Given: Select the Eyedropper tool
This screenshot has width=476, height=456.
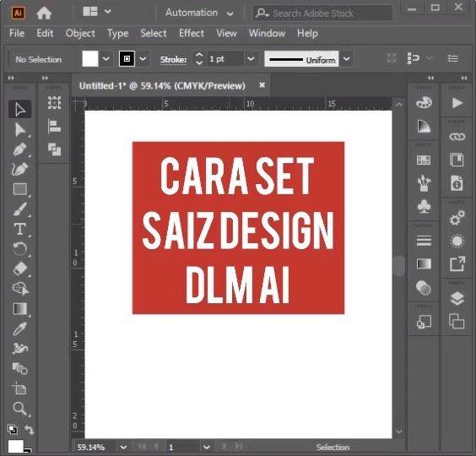Looking at the screenshot, I should click(x=20, y=328).
